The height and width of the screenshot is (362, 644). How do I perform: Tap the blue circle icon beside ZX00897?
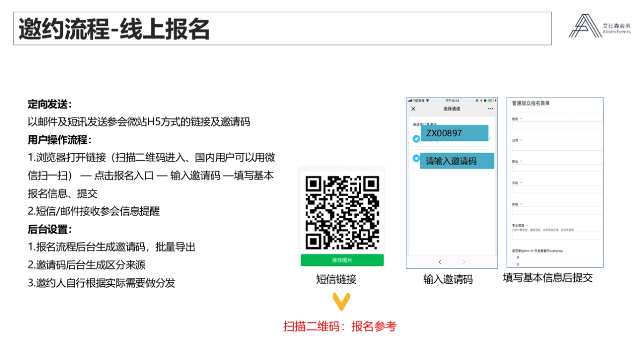coord(416,138)
